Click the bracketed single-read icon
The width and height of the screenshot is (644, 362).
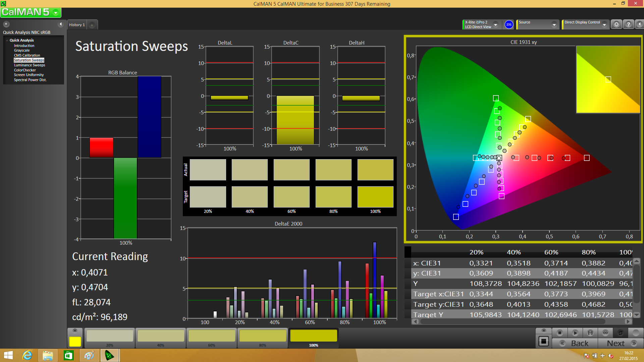pyautogui.click(x=590, y=333)
